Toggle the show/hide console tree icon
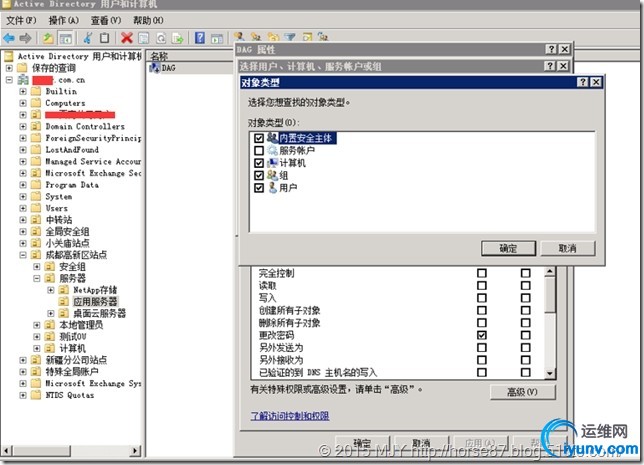Image resolution: width=644 pixels, height=465 pixels. point(65,39)
